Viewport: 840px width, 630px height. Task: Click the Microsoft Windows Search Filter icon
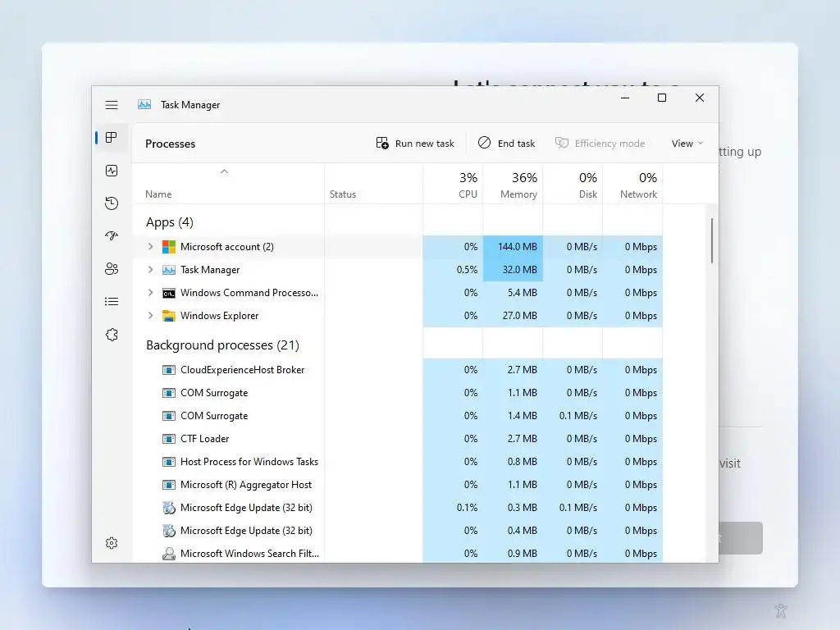click(169, 554)
